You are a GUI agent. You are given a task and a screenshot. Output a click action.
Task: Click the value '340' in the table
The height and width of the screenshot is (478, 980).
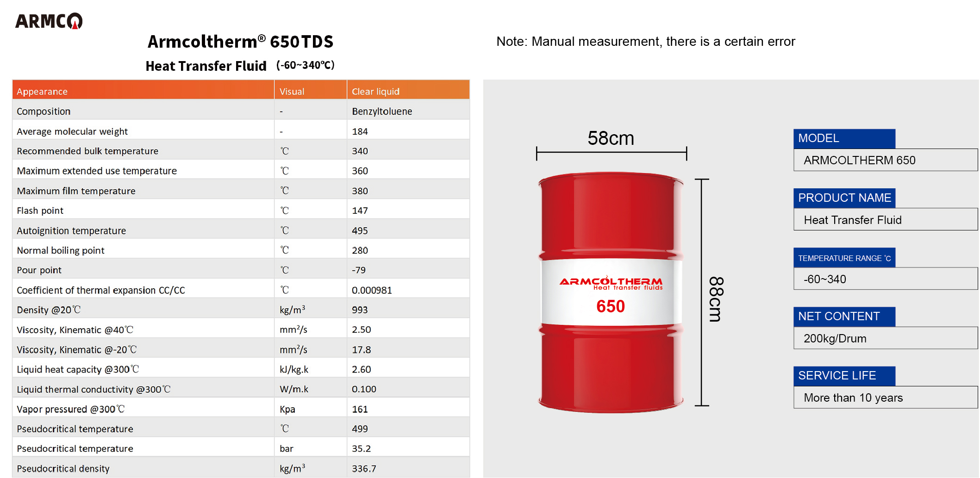[360, 151]
